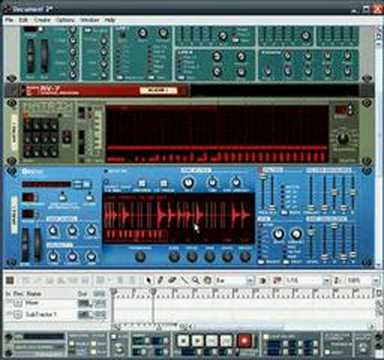Click the Matrix Resolution knob
The image size is (384, 360).
point(343,138)
